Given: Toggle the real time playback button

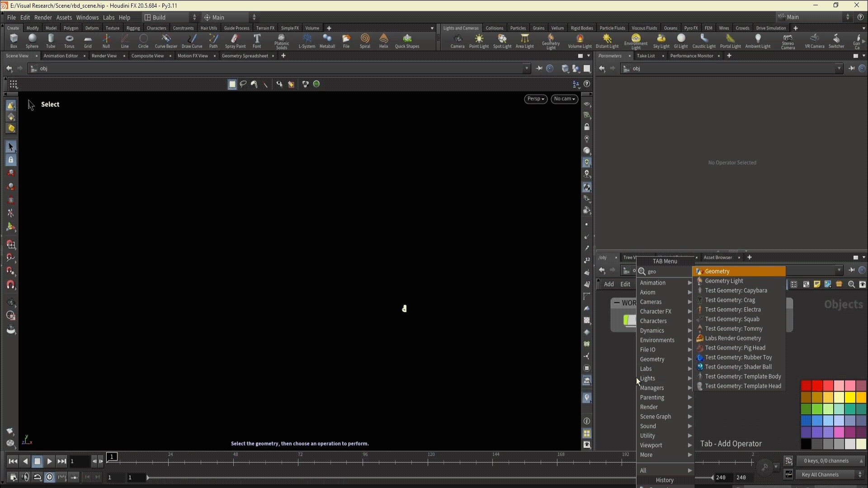Looking at the screenshot, I should coord(50,477).
